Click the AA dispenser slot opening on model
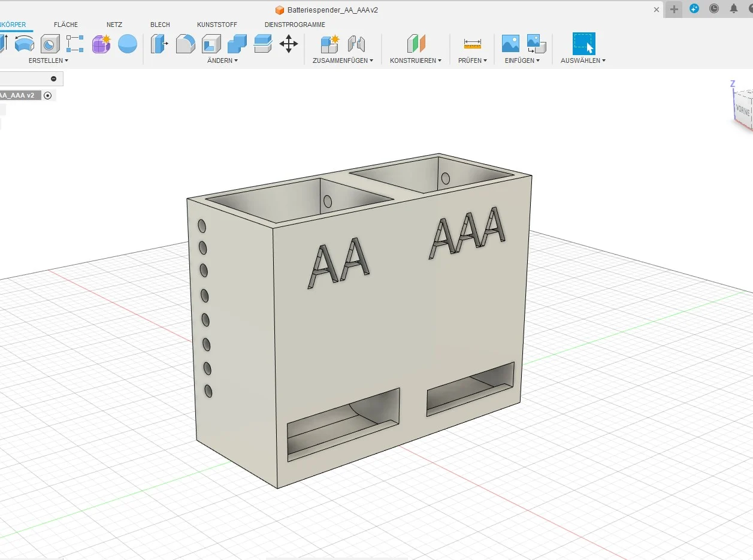Image resolution: width=753 pixels, height=560 pixels. coord(343,425)
